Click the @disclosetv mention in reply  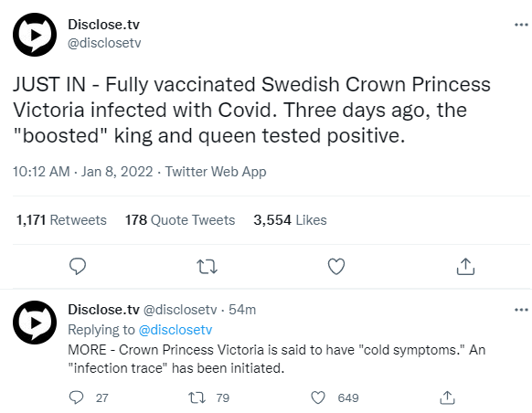click(x=176, y=330)
